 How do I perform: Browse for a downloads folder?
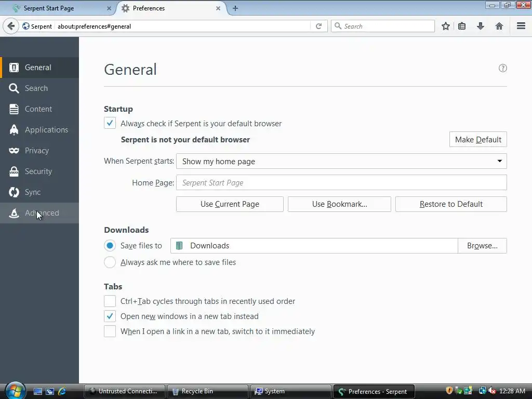click(482, 246)
